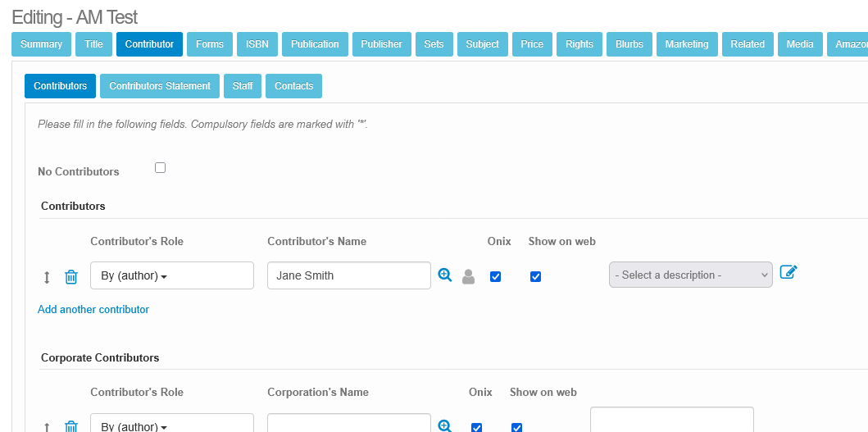Search corporation using magnifier in Corporate Contributors
This screenshot has height=432, width=868.
(x=445, y=425)
